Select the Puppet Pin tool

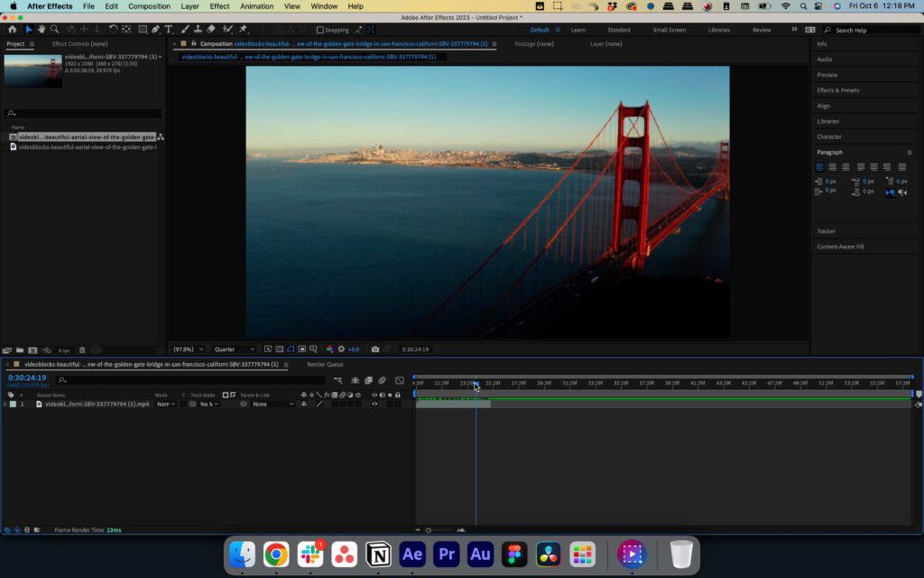click(x=244, y=29)
